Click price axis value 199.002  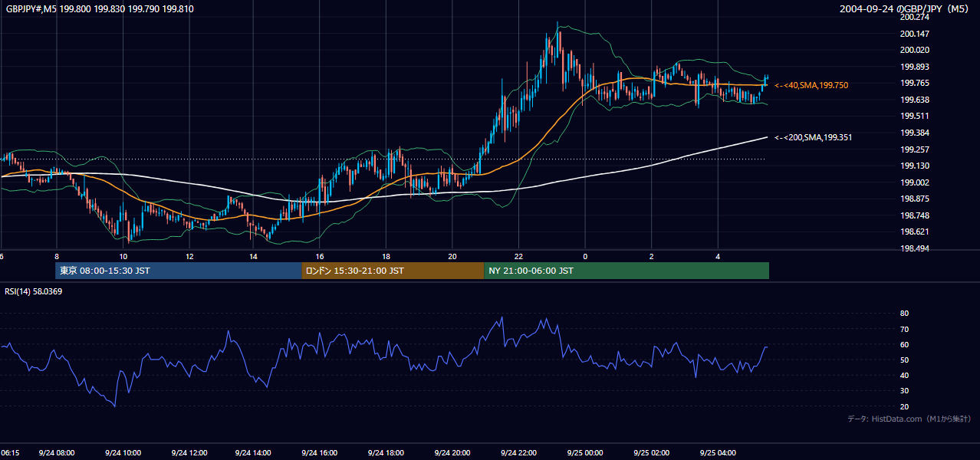click(915, 182)
